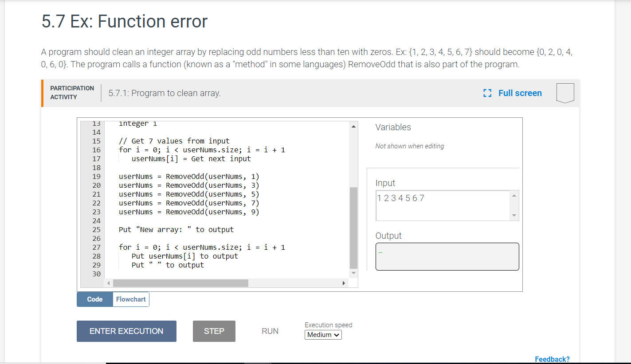
Task: Click the RUN control
Action: click(270, 331)
